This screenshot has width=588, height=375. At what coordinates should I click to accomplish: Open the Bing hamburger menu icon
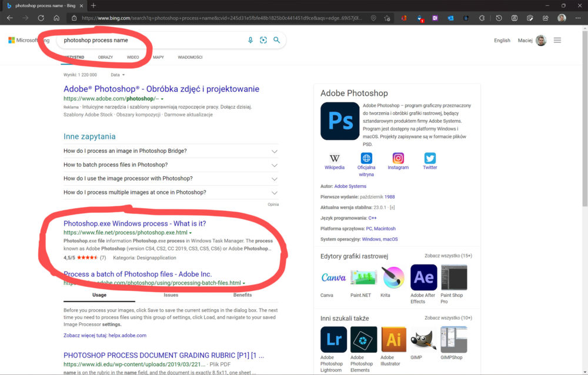tap(557, 40)
